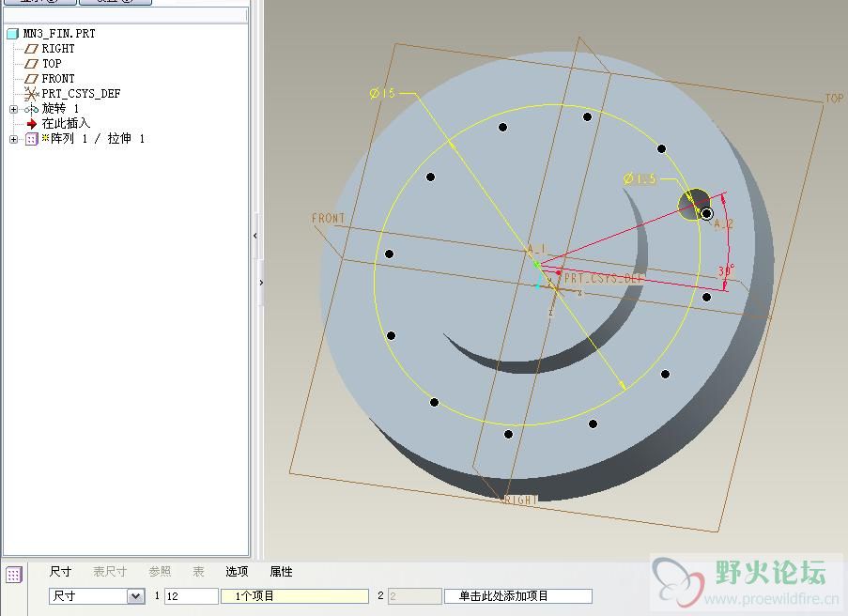Toggle the black pattern dot above the RIGHT label
This screenshot has height=616, width=848.
[x=508, y=434]
